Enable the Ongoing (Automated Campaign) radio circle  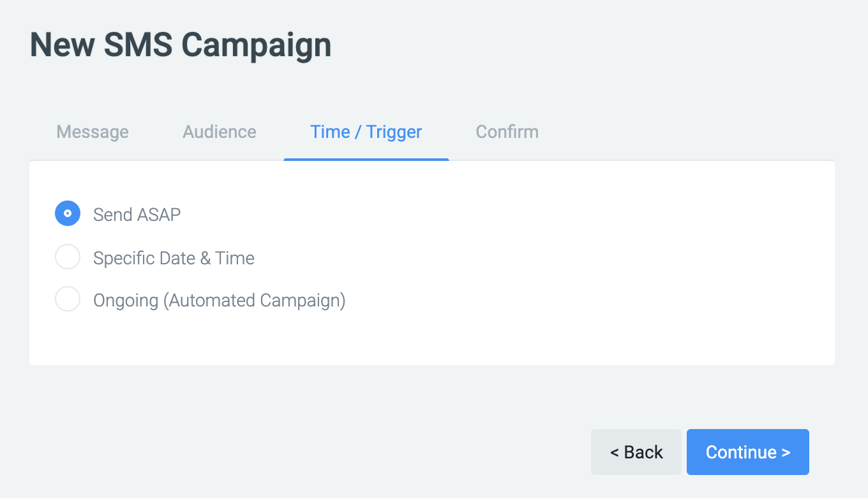click(68, 299)
